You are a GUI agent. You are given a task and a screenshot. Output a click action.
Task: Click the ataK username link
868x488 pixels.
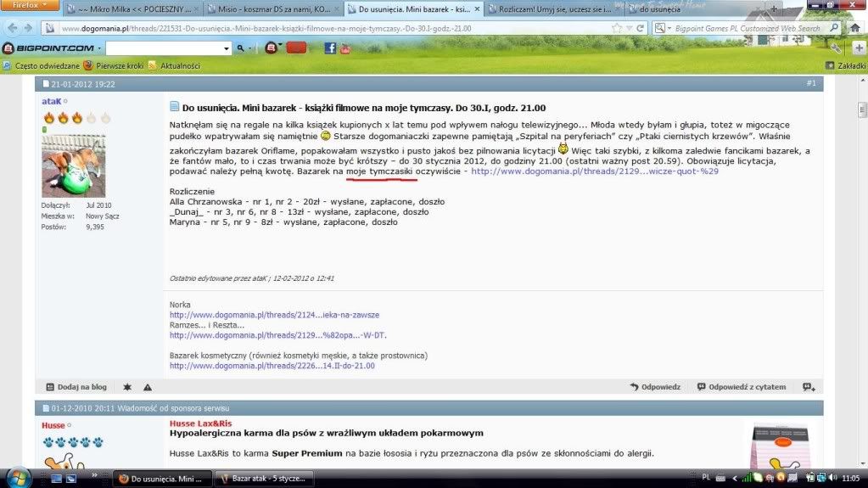[52, 100]
